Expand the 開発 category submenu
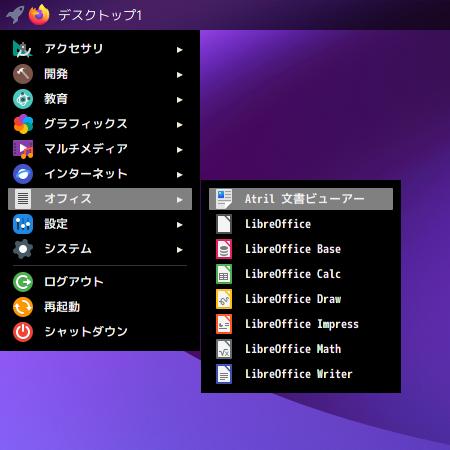 coord(100,74)
